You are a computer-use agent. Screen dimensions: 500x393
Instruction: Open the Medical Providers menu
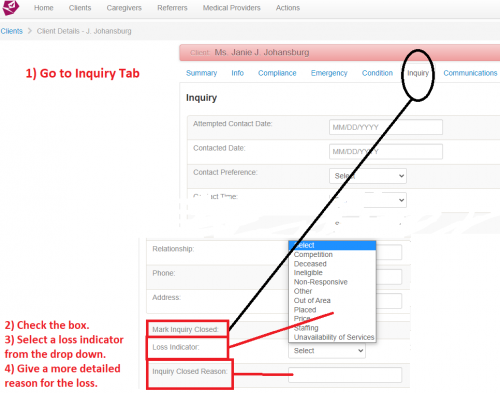pyautogui.click(x=232, y=8)
